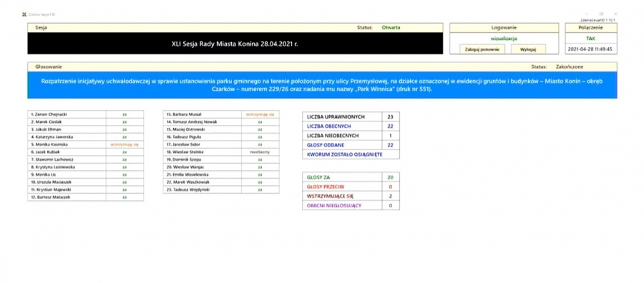Screen dimensions: 644x283
Task: Select the black session title banner
Action: (235, 44)
